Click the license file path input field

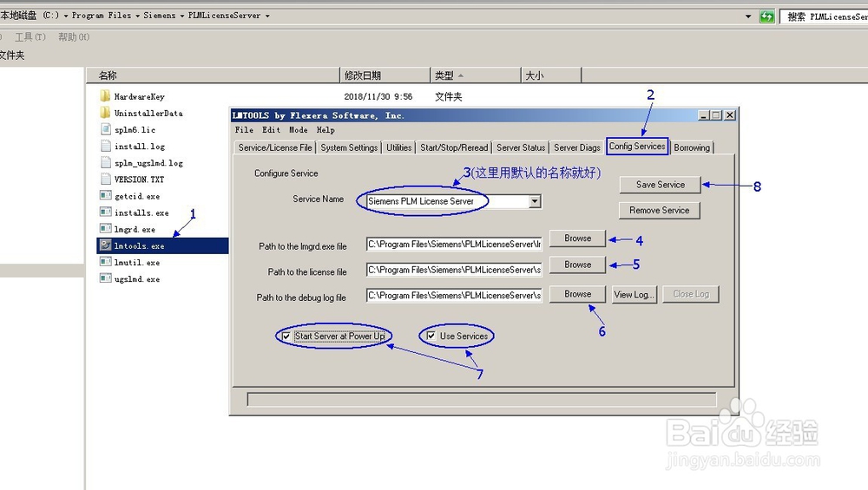click(x=454, y=270)
